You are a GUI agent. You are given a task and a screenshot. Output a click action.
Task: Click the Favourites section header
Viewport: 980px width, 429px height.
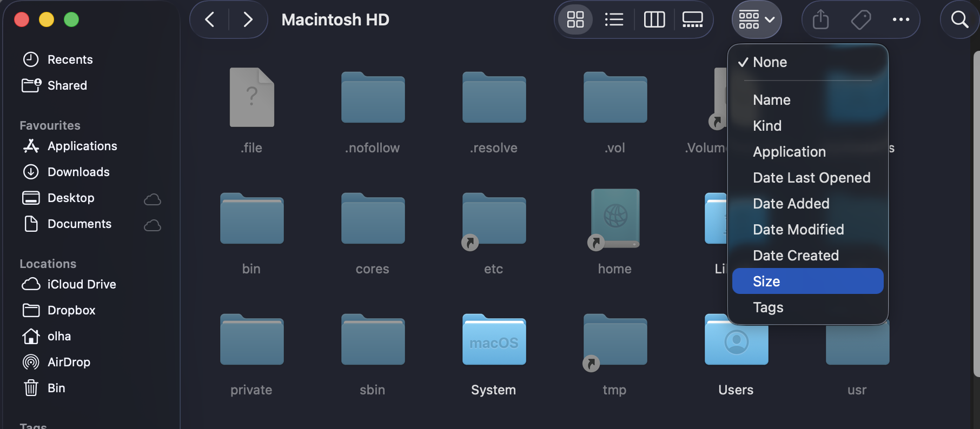(50, 125)
